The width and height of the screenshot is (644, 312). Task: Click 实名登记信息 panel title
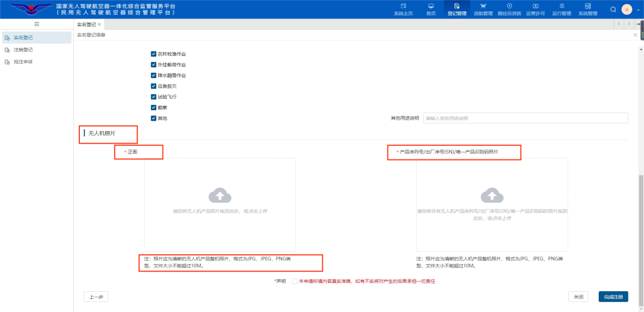click(x=91, y=35)
